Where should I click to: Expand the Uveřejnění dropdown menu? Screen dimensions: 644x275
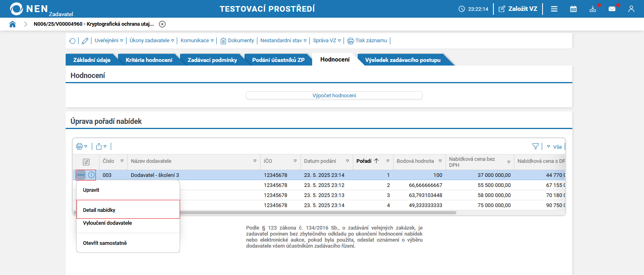pyautogui.click(x=109, y=41)
